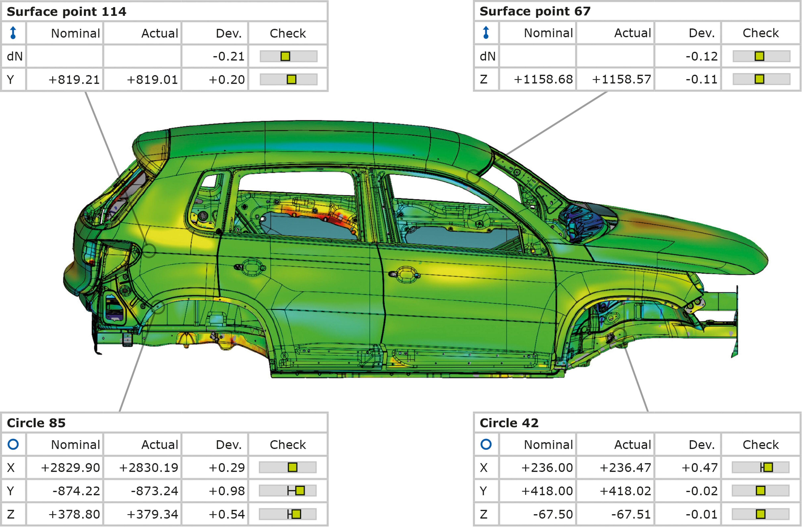This screenshot has width=803, height=532.
Task: Select the Surface point 114 title header
Action: [x=67, y=12]
